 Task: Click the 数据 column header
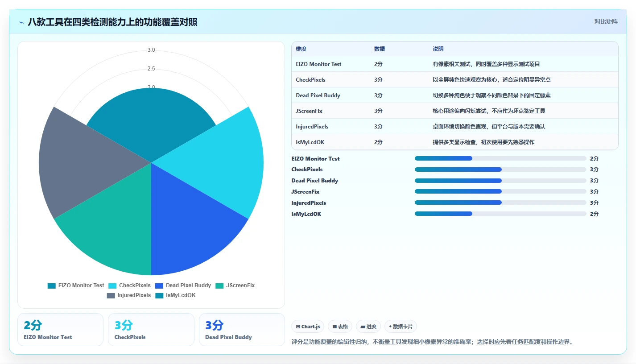380,49
